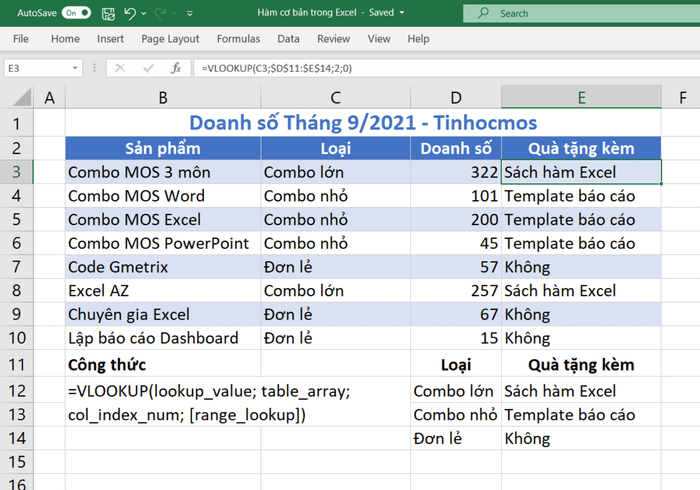Open the Review tab
The image size is (700, 490).
coord(333,39)
